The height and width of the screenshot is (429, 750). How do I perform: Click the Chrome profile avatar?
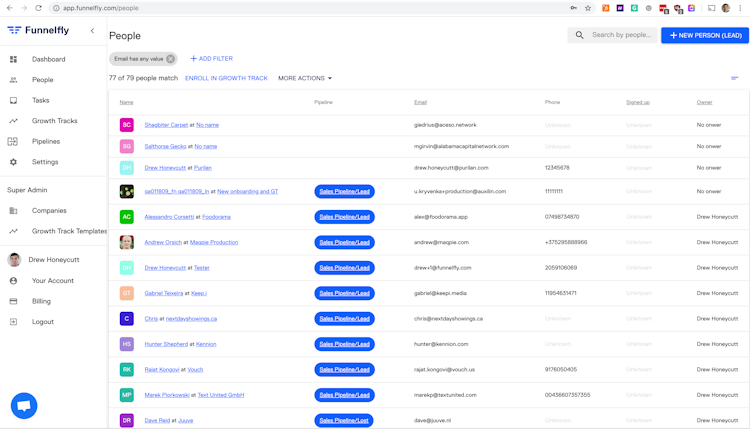pyautogui.click(x=726, y=8)
